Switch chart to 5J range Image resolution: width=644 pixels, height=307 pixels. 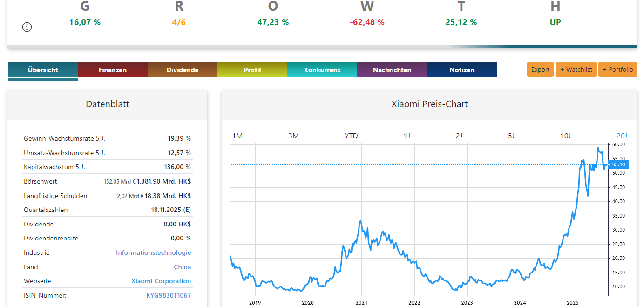511,136
